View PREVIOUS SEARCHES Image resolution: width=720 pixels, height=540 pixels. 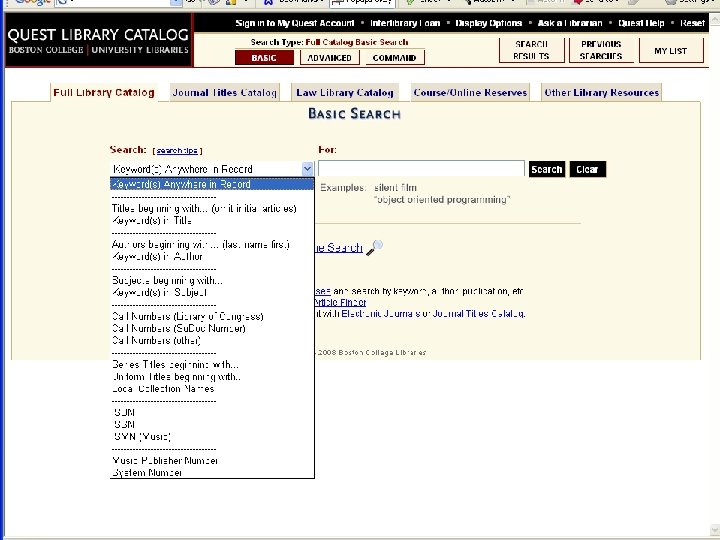tap(601, 51)
